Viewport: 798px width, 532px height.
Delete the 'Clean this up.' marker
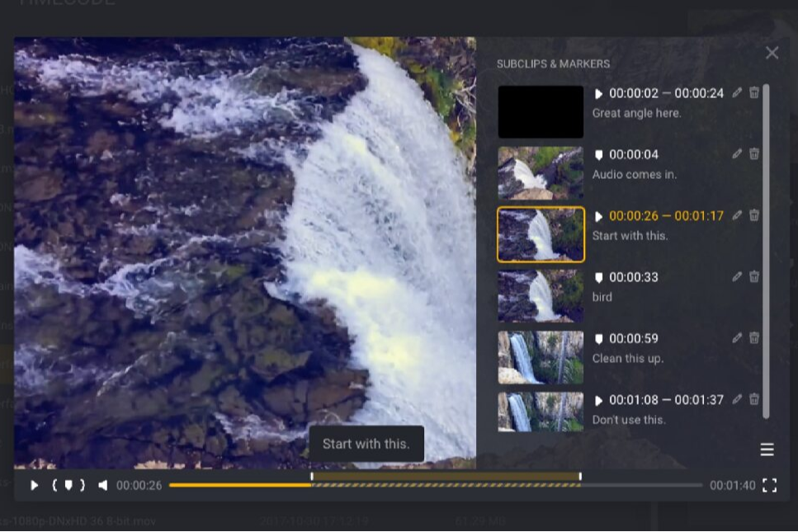coord(754,338)
